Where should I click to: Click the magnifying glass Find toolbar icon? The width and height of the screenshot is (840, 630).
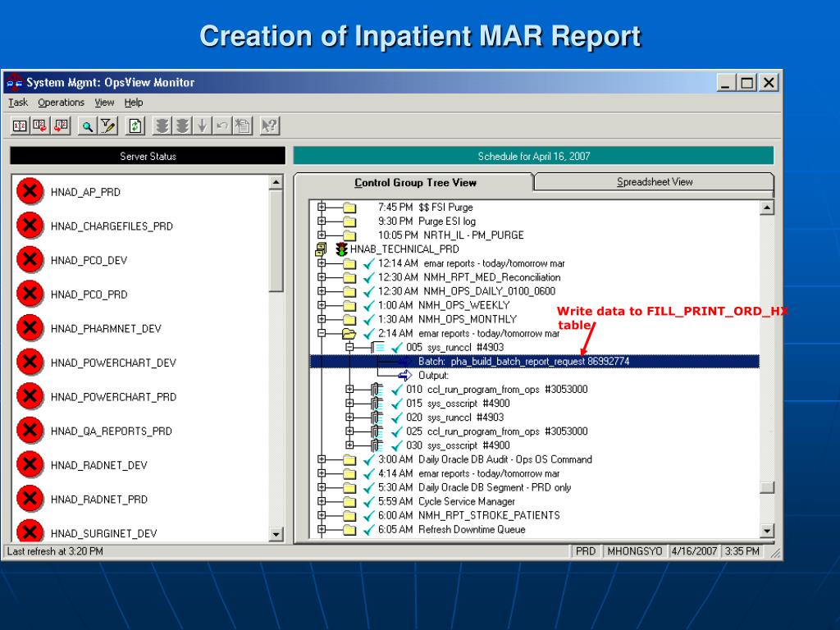[87, 126]
